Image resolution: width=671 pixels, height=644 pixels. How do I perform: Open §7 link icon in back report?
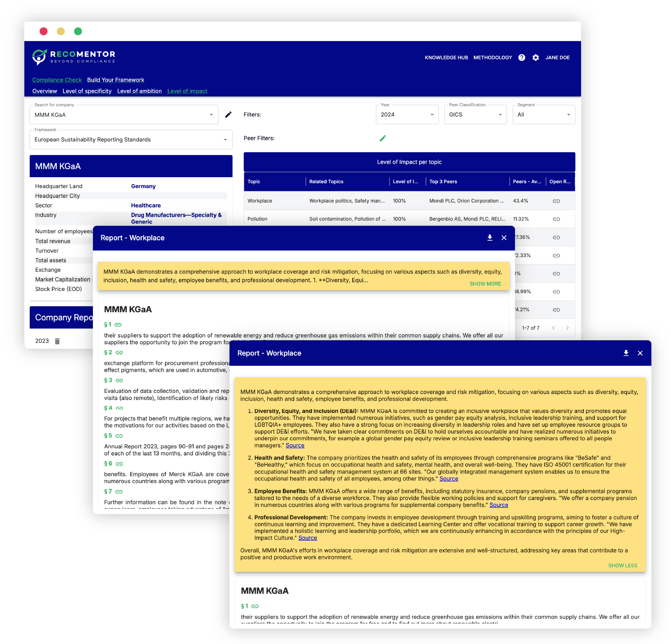119,492
